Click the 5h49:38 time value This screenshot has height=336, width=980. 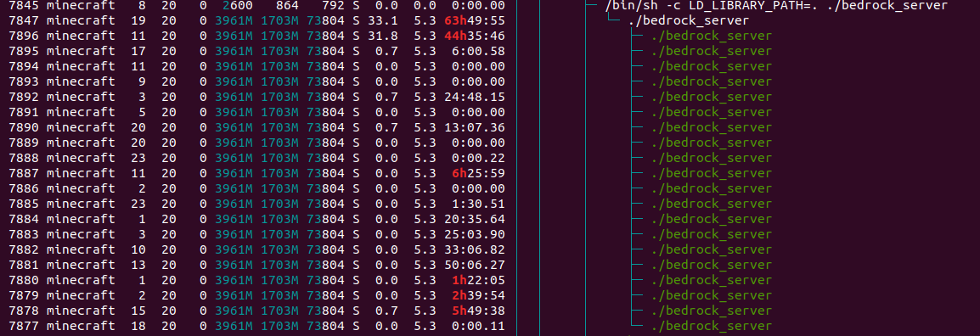(x=478, y=311)
